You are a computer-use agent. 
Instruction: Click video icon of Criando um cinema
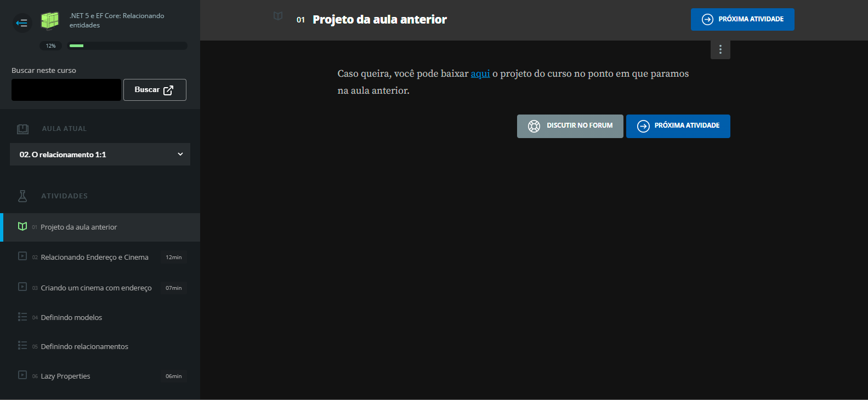click(22, 287)
